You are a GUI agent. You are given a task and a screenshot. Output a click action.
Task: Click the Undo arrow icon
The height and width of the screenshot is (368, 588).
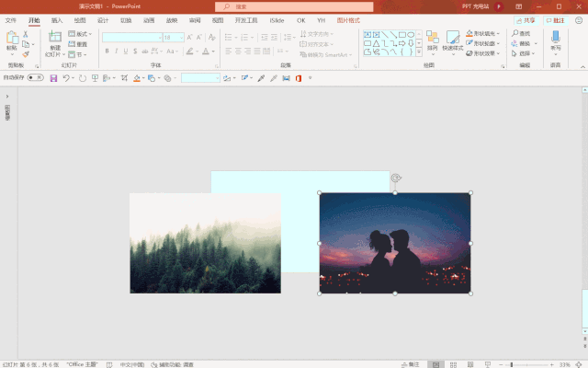[66, 78]
